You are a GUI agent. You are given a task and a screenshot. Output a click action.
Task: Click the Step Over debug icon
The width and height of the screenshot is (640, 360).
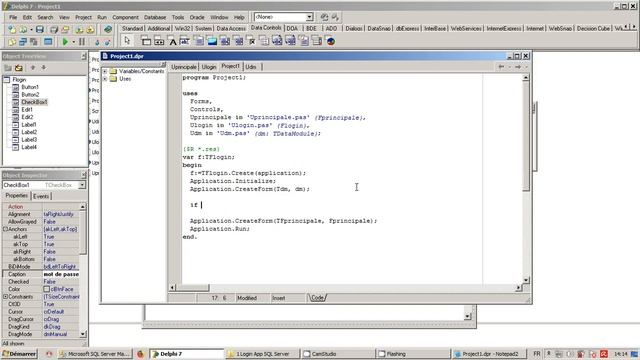tap(107, 42)
